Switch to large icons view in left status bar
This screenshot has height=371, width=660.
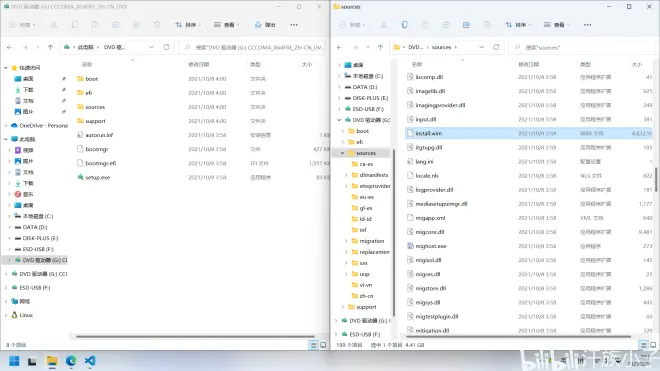click(323, 345)
